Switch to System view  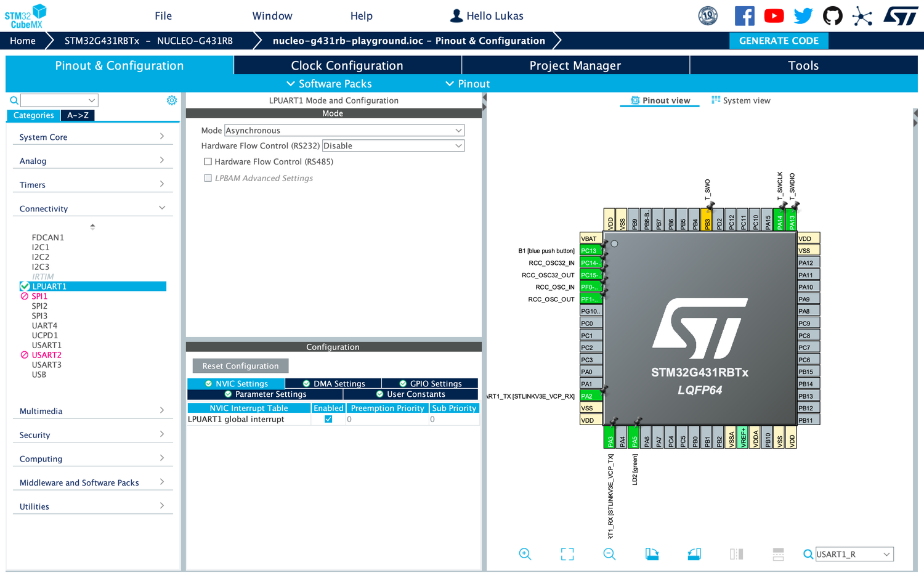740,100
